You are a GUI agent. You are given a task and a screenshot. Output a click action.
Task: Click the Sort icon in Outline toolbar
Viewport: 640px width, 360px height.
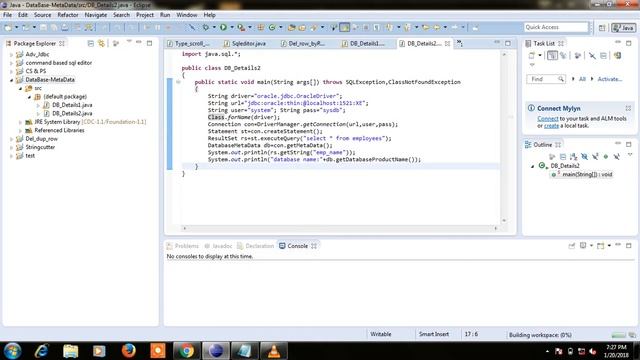[x=573, y=157]
